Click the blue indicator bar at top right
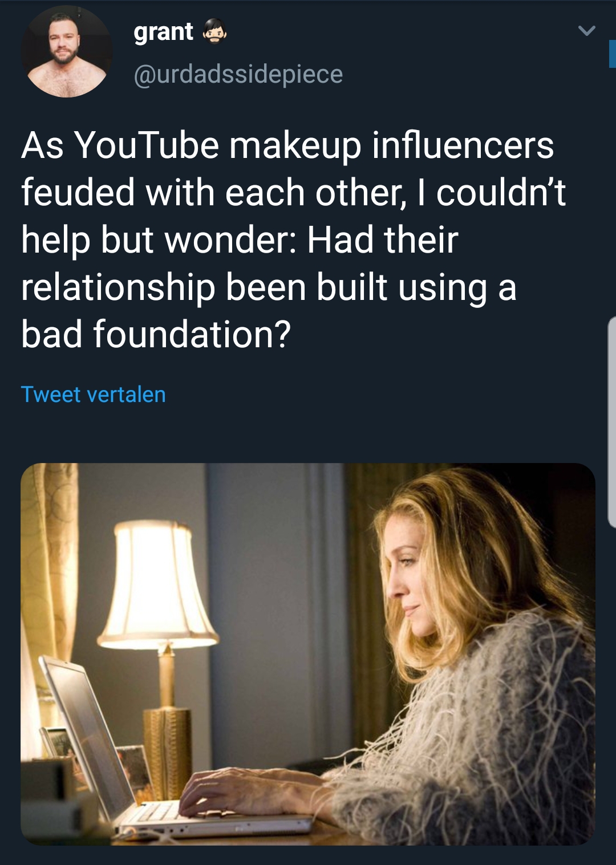Viewport: 616px width, 865px height. coord(612,55)
